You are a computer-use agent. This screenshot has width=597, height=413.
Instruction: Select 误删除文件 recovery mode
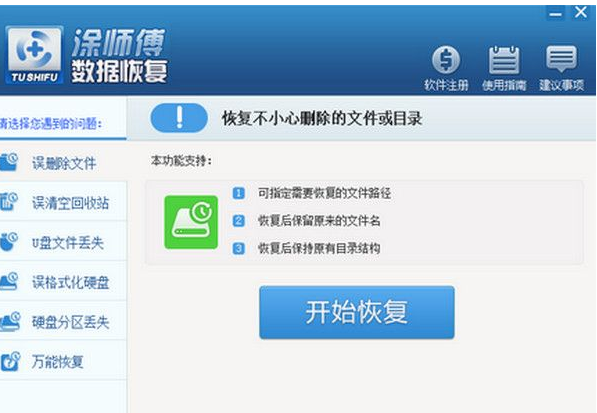(63, 162)
